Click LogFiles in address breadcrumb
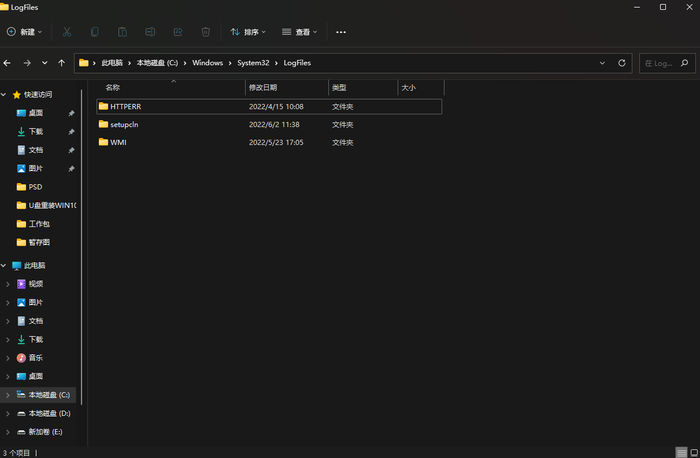Screen dimensions: 700x458 click(297, 63)
